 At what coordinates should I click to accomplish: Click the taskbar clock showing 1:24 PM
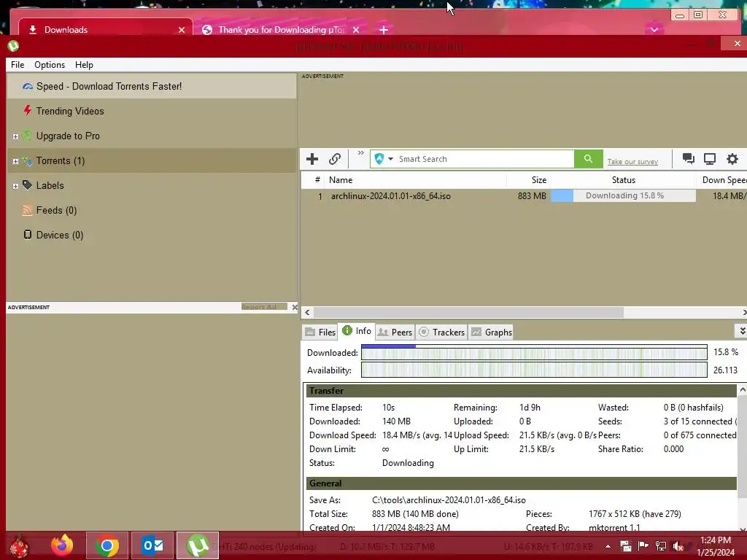click(x=716, y=546)
